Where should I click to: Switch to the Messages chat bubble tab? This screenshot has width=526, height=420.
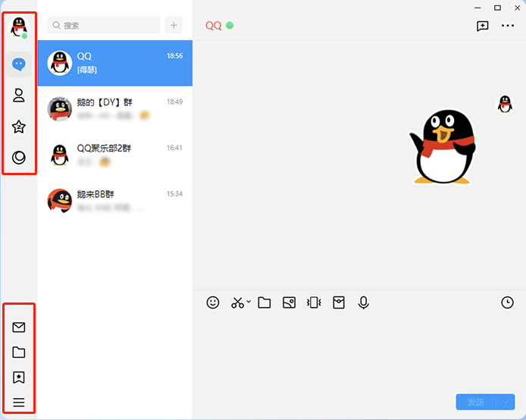point(19,64)
